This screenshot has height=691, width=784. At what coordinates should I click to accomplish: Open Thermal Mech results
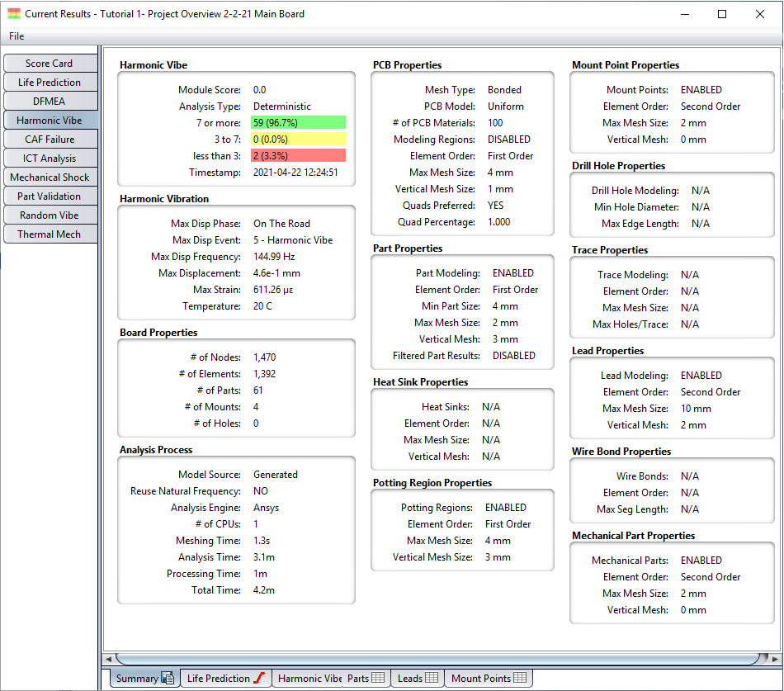click(50, 234)
